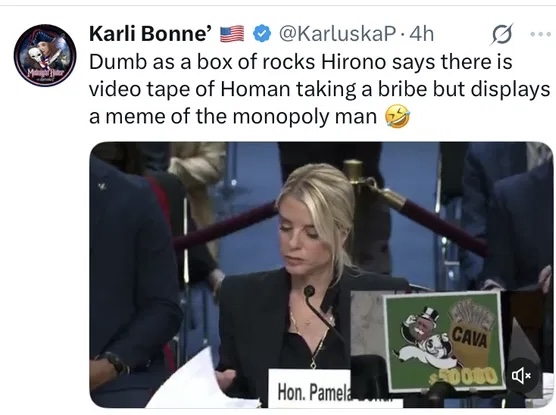Click the word Hirono in the tweet text

click(353, 62)
